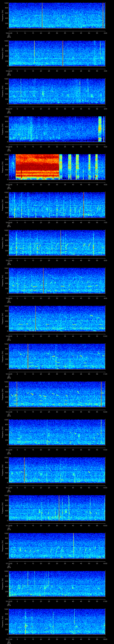Screen dimensions: 114x644
Task: Click red spike near 21 seconds in 18:08 spectrogram
Action: (x=43, y=281)
